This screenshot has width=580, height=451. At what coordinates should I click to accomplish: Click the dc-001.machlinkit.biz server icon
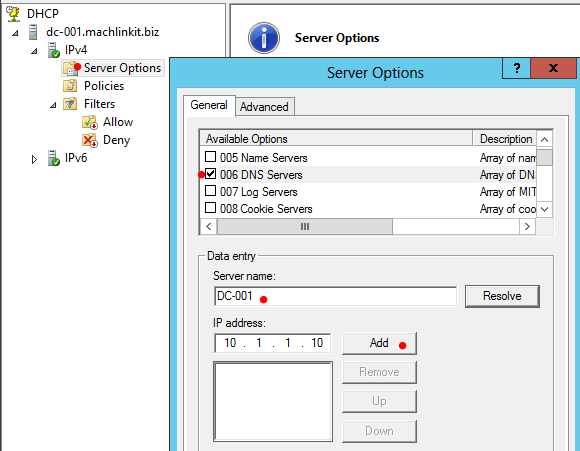[x=33, y=32]
